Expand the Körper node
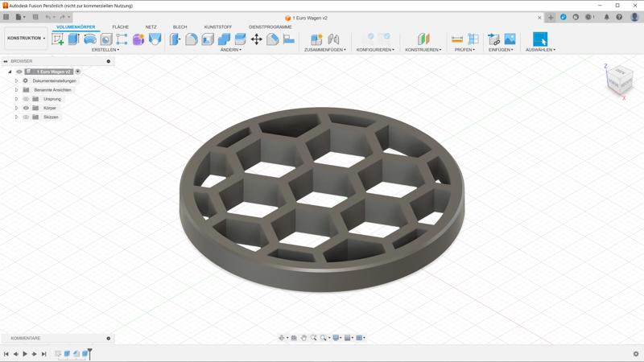The height and width of the screenshot is (362, 644). point(16,108)
